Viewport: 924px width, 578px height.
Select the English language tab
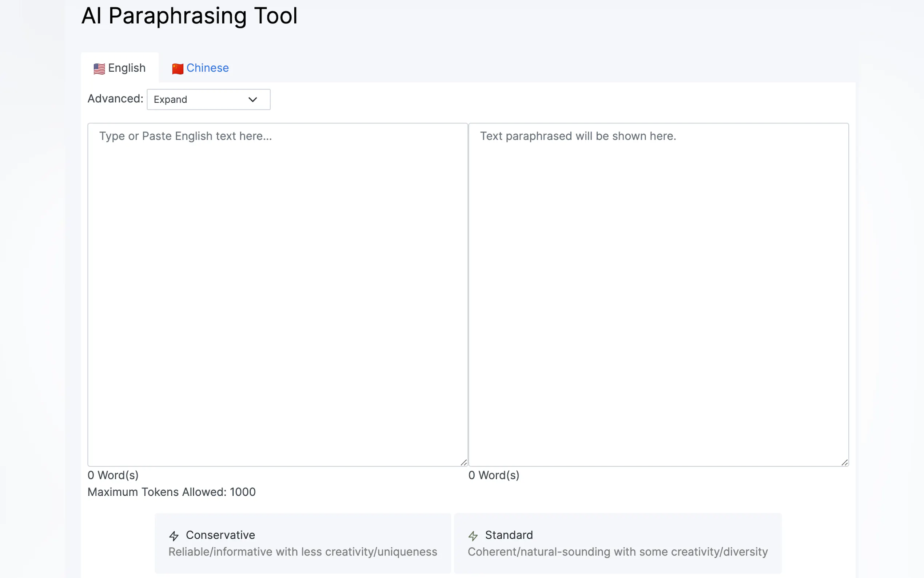[x=127, y=68]
